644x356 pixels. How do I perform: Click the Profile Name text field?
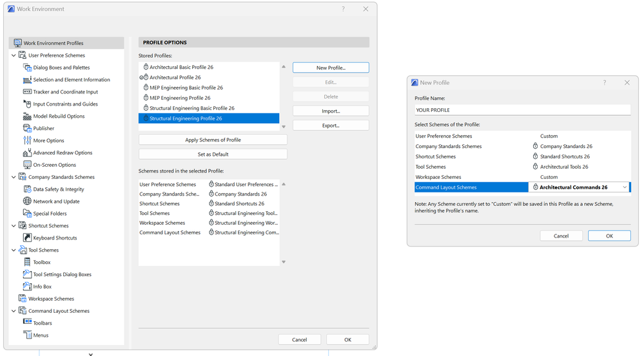(522, 110)
